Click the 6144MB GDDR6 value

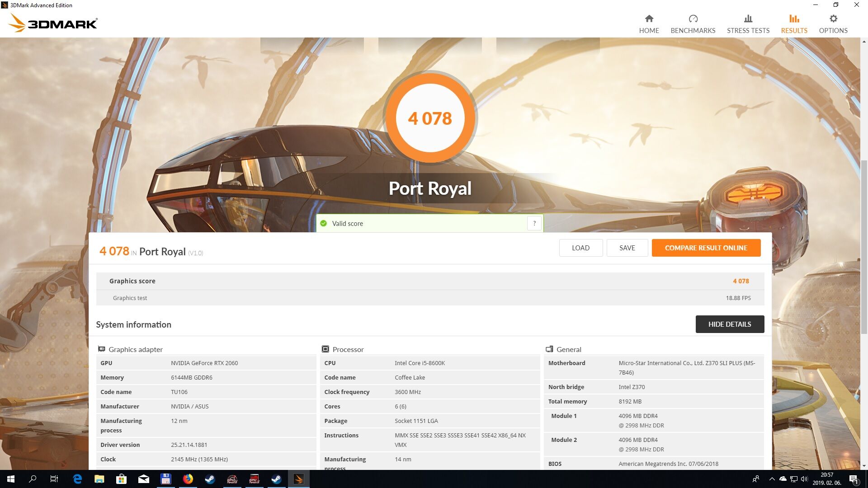point(192,377)
